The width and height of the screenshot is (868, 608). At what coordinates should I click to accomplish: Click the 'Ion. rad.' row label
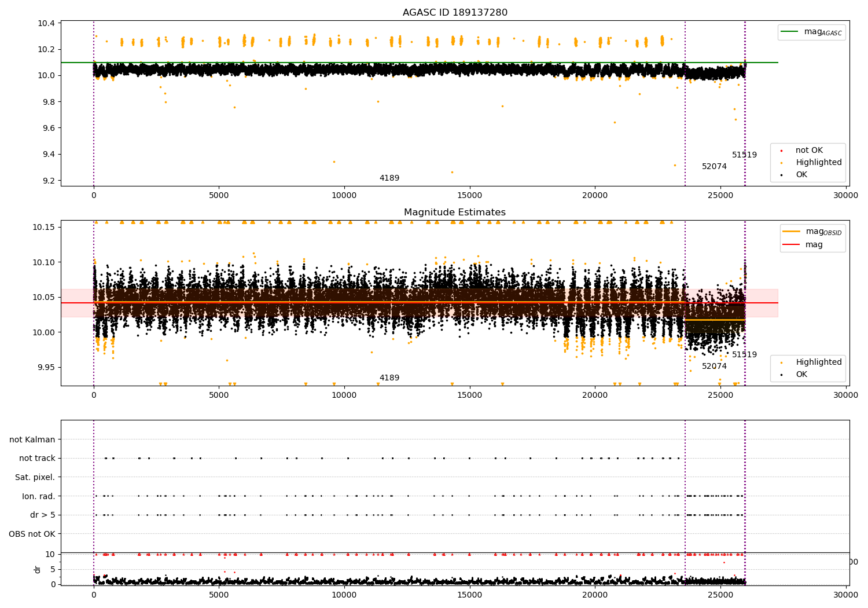39,496
